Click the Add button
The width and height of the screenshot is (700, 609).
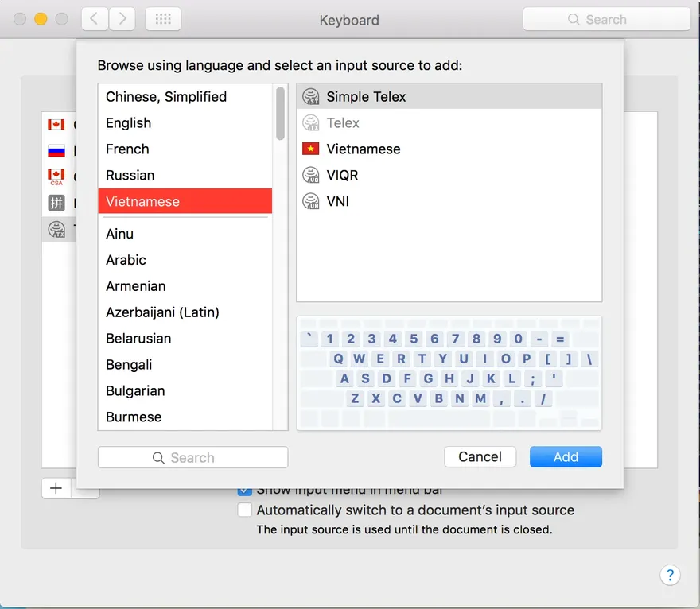(566, 456)
